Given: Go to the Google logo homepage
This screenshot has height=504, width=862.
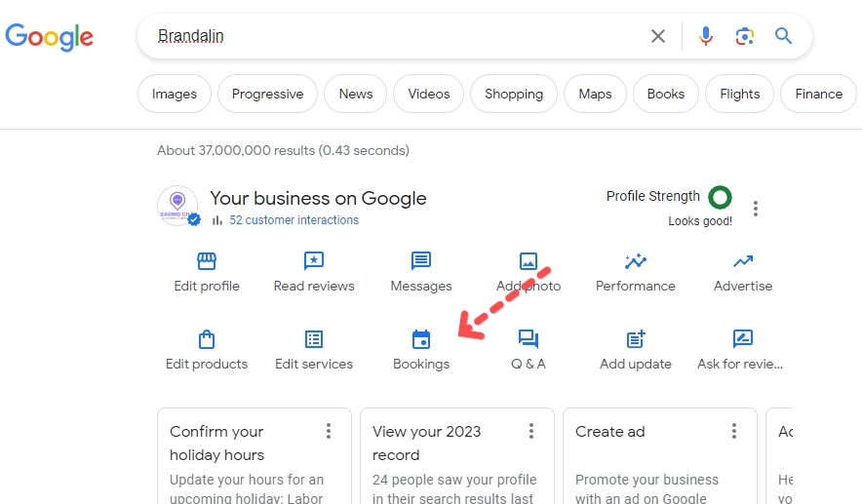Looking at the screenshot, I should pos(50,37).
